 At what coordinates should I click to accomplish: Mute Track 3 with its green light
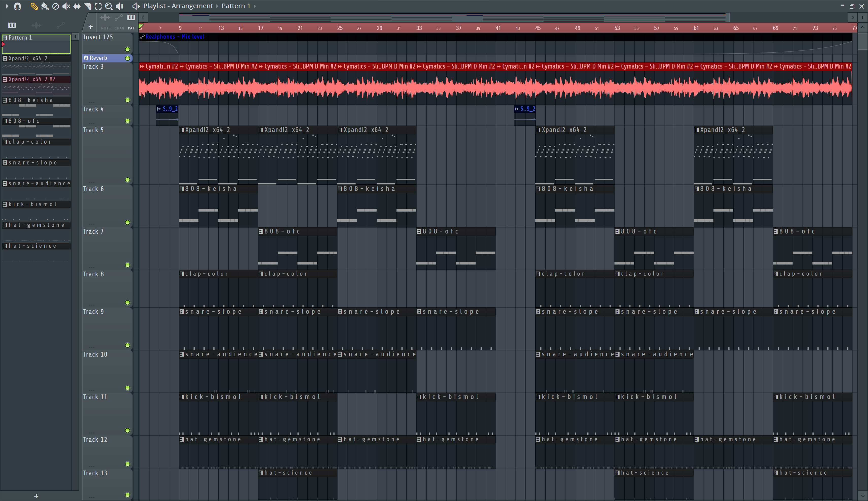[127, 100]
